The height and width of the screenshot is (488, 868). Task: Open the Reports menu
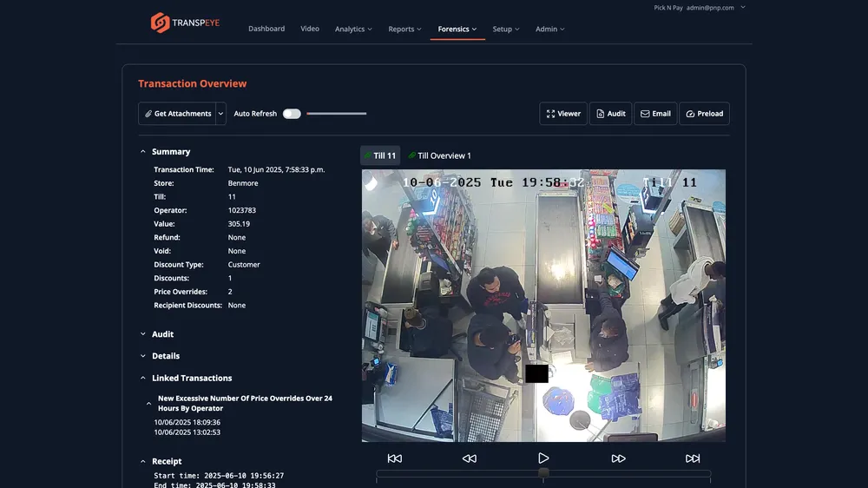404,29
